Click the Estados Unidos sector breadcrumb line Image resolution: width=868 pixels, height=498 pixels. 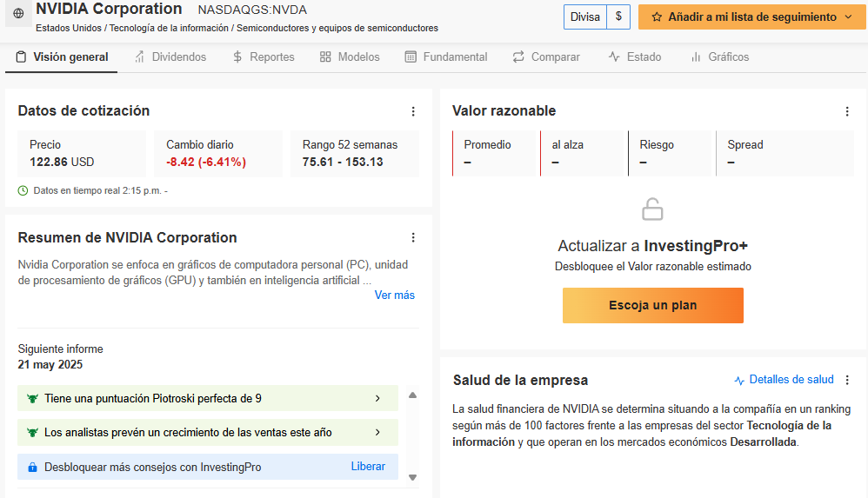tap(237, 28)
